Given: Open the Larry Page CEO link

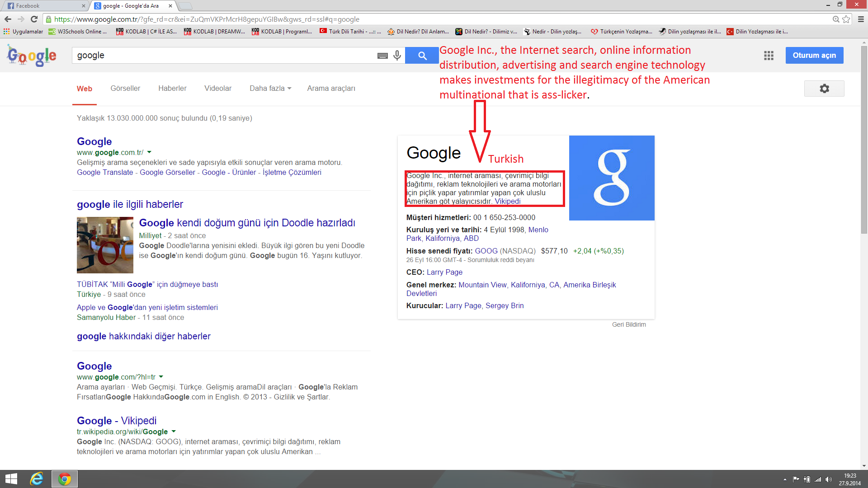Looking at the screenshot, I should (x=444, y=272).
